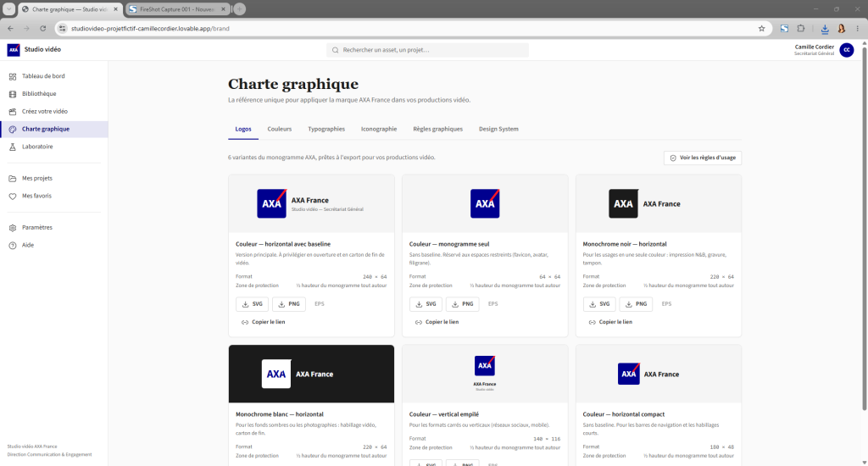Click EPS for monogramme seul logo

(493, 304)
